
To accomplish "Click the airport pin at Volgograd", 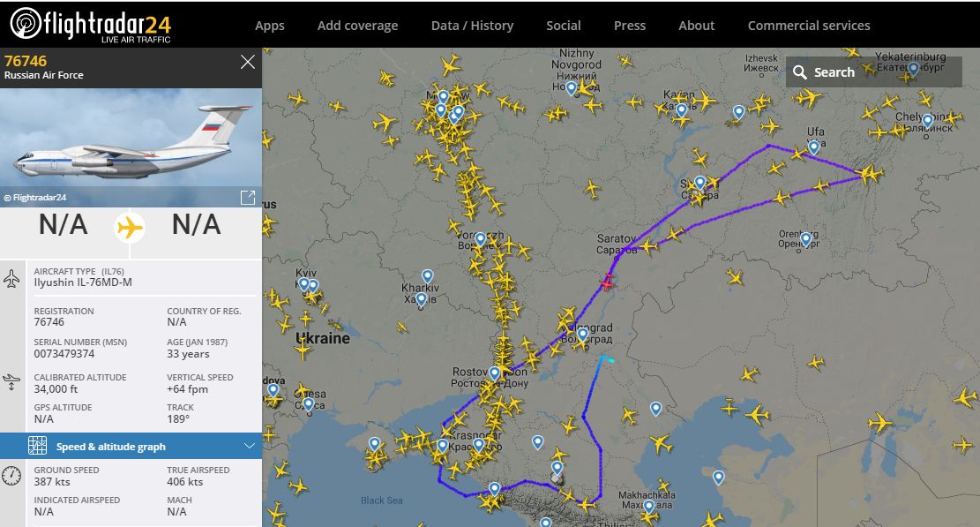I will [582, 335].
